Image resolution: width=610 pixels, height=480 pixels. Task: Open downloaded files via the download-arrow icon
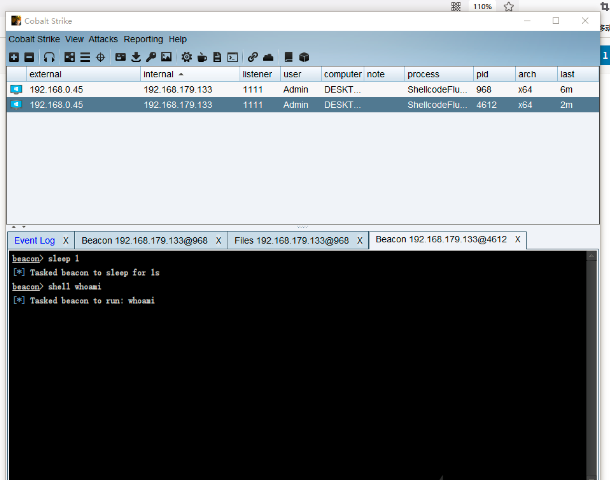pos(136,57)
